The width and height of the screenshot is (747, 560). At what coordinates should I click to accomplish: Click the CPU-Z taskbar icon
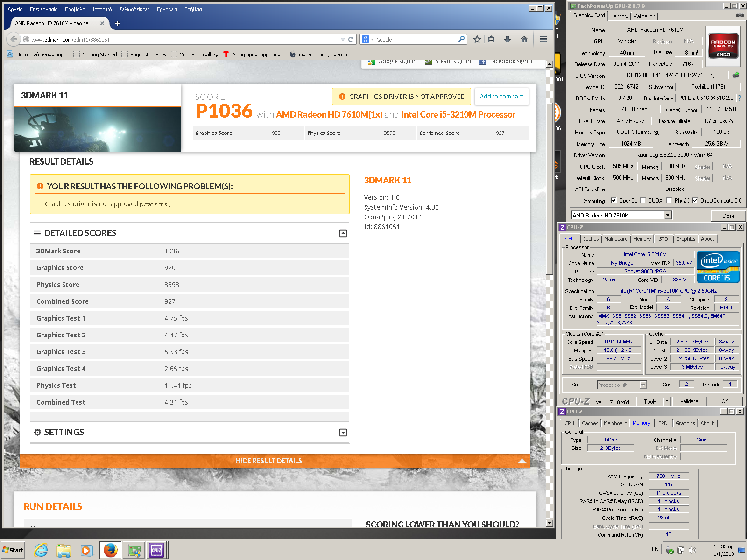click(156, 551)
